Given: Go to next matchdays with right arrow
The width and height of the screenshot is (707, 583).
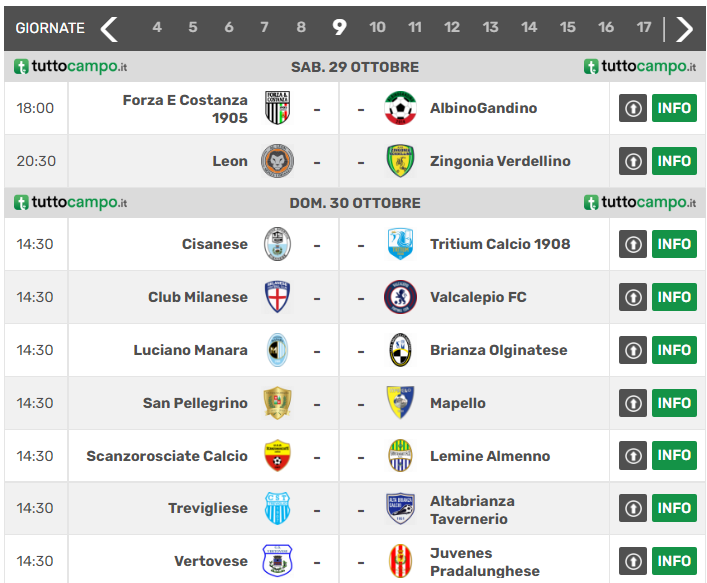Looking at the screenshot, I should (x=684, y=28).
